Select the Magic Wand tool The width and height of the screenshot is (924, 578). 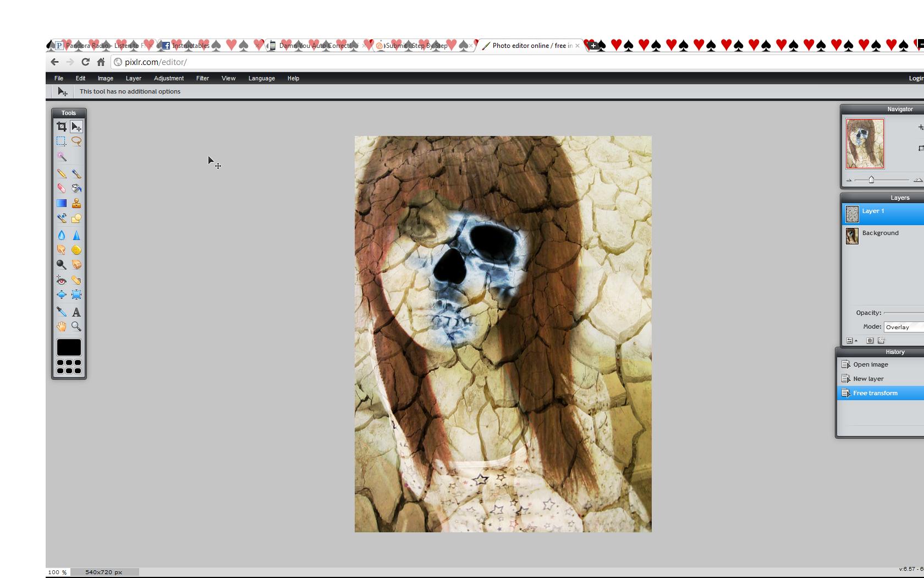tap(62, 157)
